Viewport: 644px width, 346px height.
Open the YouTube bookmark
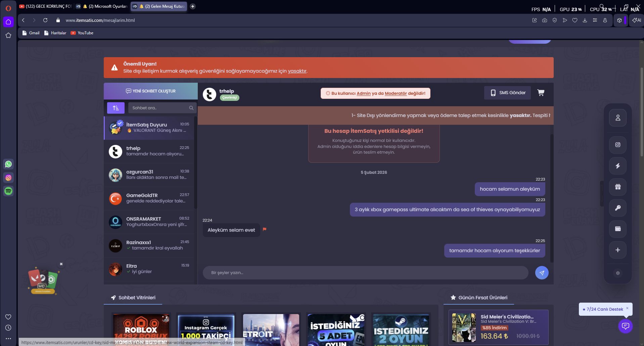tap(82, 33)
